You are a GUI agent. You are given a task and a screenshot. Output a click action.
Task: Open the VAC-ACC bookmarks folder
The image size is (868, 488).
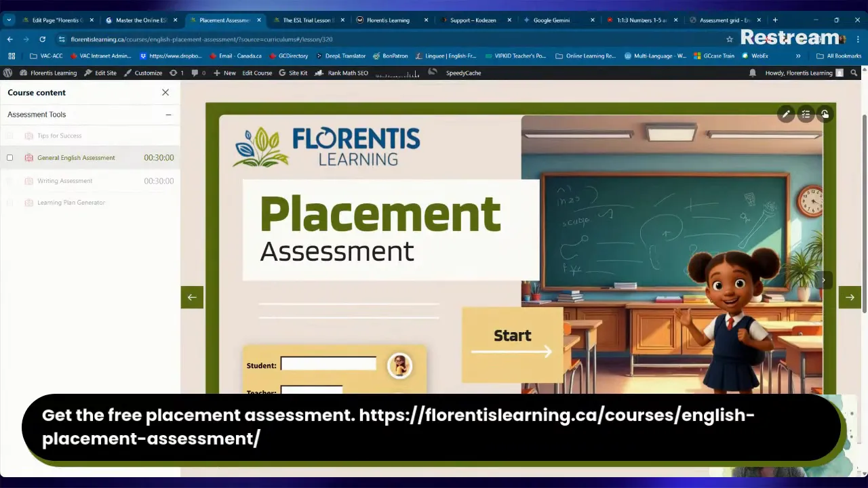coord(46,56)
